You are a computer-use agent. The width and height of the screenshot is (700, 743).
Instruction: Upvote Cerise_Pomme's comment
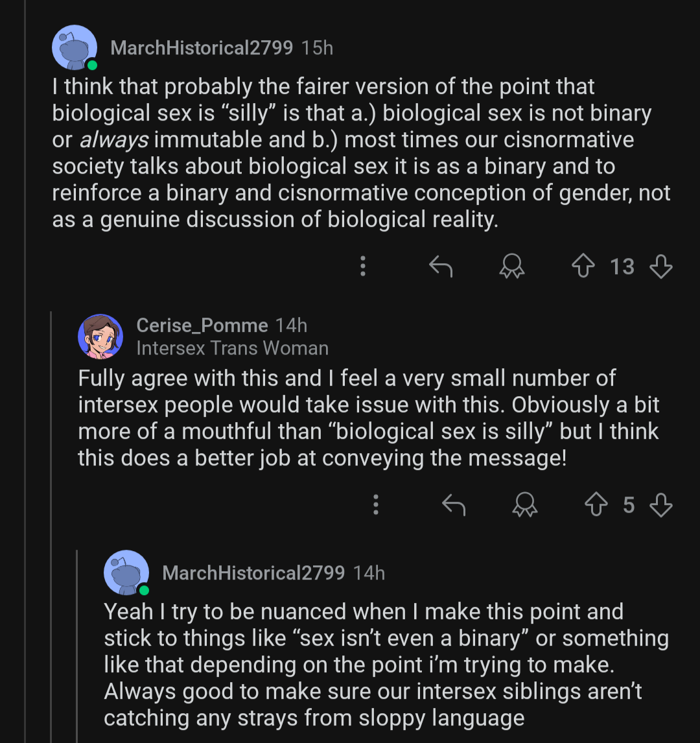click(x=596, y=504)
